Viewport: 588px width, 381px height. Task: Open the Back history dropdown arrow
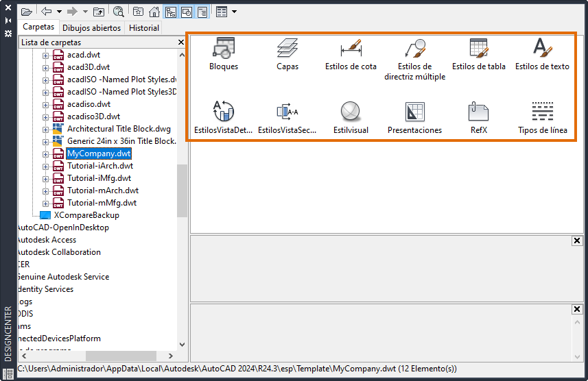59,12
